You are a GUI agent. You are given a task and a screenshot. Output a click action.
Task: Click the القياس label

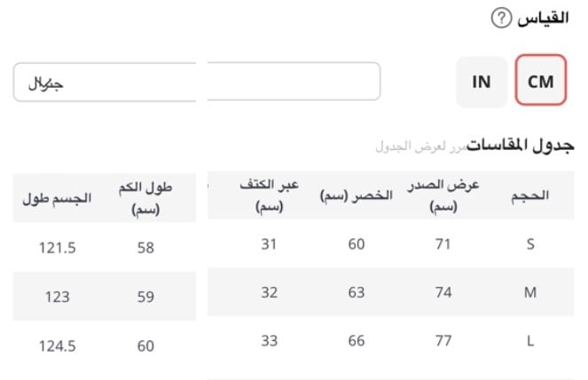coord(544,18)
